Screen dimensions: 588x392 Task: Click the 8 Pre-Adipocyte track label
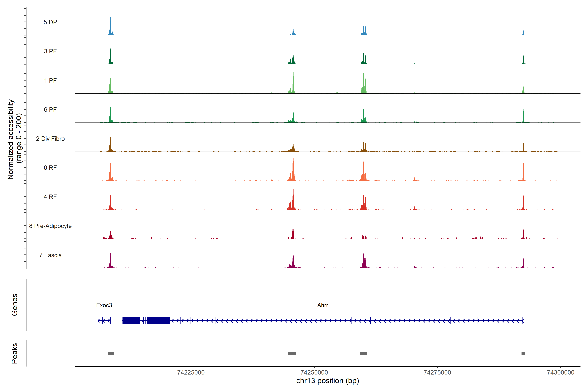coord(50,226)
